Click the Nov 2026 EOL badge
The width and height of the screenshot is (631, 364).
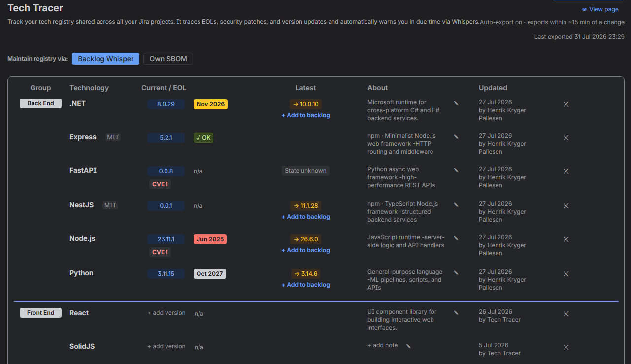coord(210,104)
